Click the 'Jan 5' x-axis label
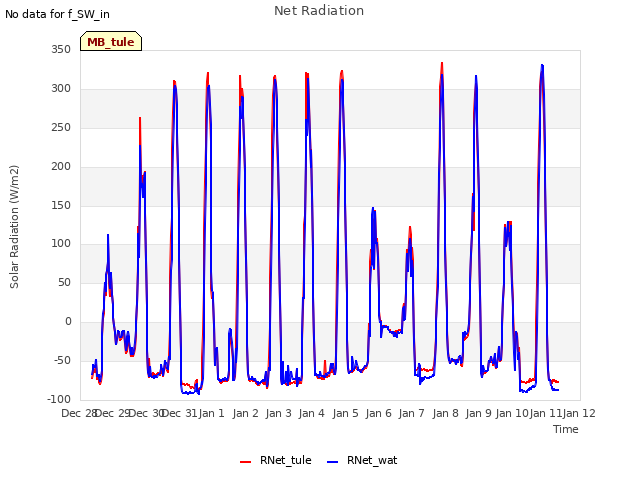The width and height of the screenshot is (640, 480). (x=345, y=413)
